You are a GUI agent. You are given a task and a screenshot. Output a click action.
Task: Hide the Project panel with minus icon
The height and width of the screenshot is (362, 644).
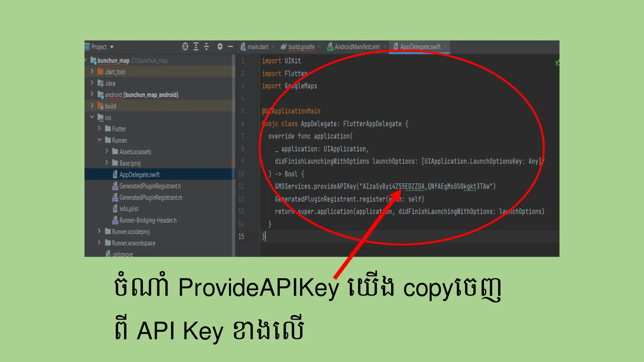(x=230, y=47)
